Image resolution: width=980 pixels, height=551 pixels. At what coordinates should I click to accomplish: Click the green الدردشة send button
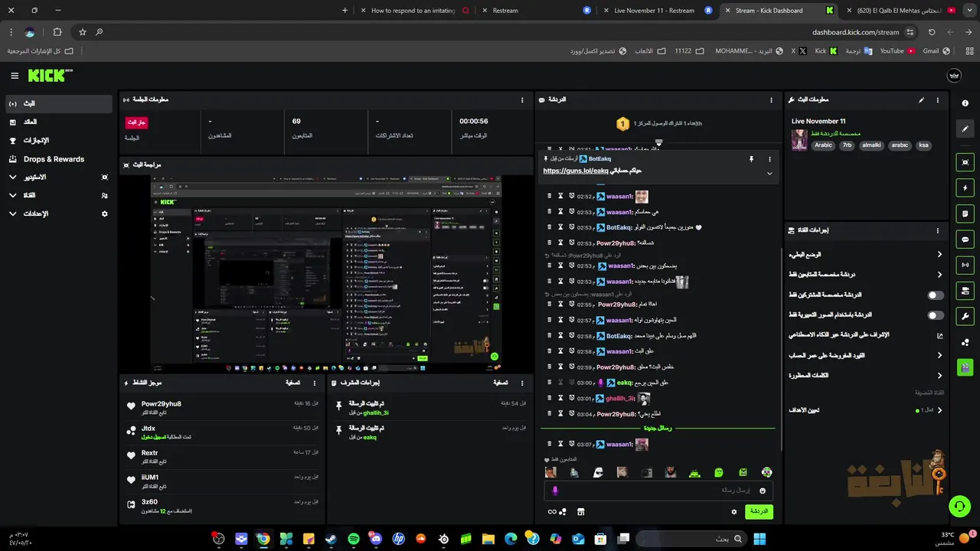point(759,511)
